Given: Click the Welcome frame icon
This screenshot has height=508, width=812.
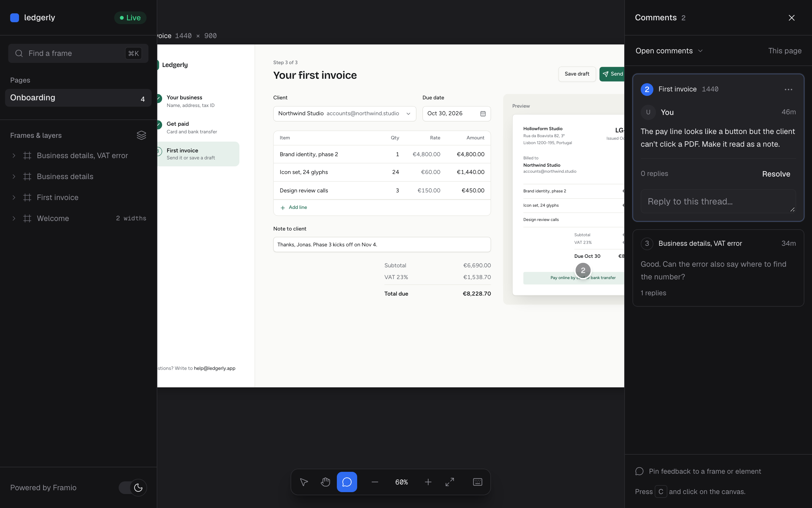Looking at the screenshot, I should pyautogui.click(x=27, y=218).
